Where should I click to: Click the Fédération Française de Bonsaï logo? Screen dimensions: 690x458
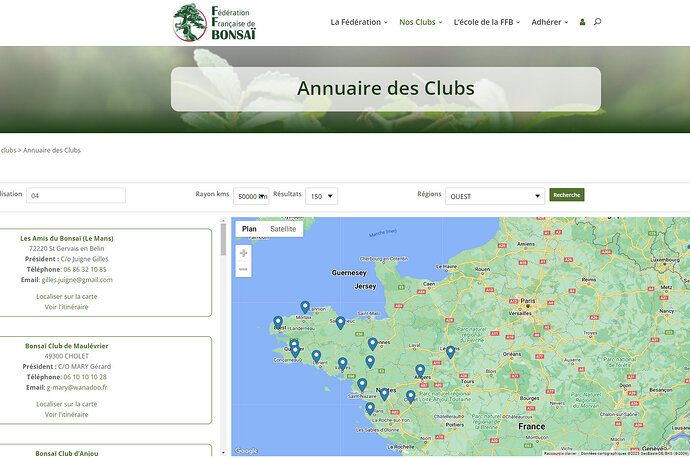click(214, 22)
